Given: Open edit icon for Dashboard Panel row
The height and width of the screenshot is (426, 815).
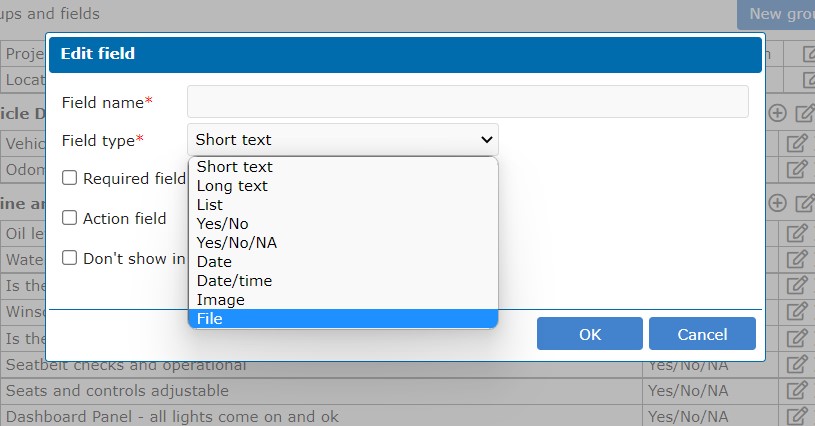Looking at the screenshot, I should pyautogui.click(x=798, y=415).
